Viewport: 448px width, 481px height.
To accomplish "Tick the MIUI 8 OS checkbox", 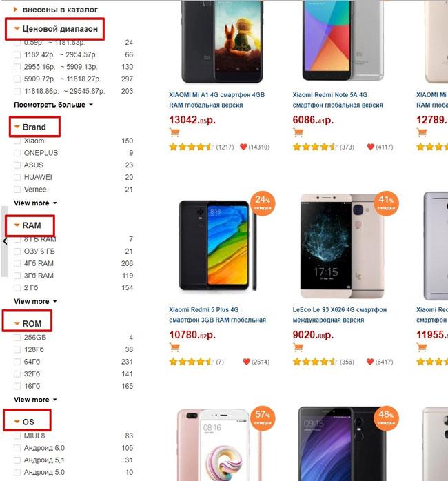I will tap(17, 436).
